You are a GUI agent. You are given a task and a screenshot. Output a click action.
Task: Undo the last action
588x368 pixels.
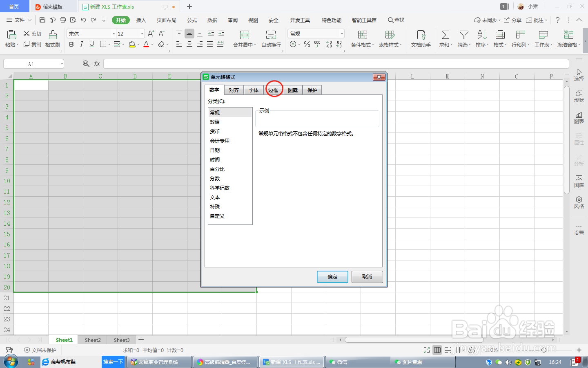pos(83,20)
